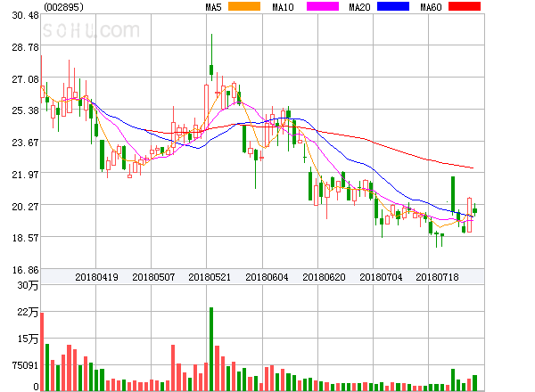
Task: Click the 20180704 date label
Action: [x=381, y=277]
